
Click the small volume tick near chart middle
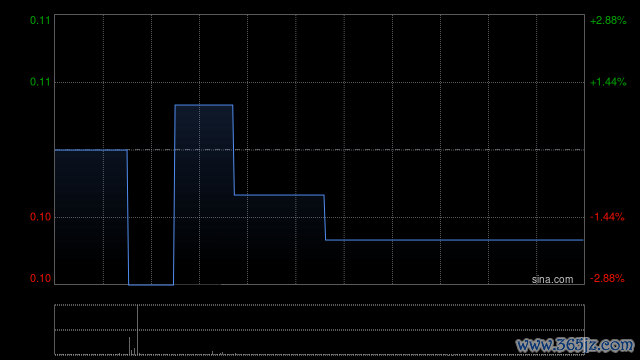pyautogui.click(x=212, y=353)
